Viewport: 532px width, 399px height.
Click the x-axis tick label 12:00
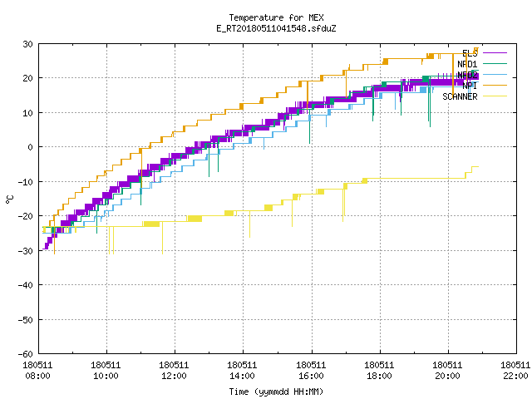pyautogui.click(x=174, y=376)
